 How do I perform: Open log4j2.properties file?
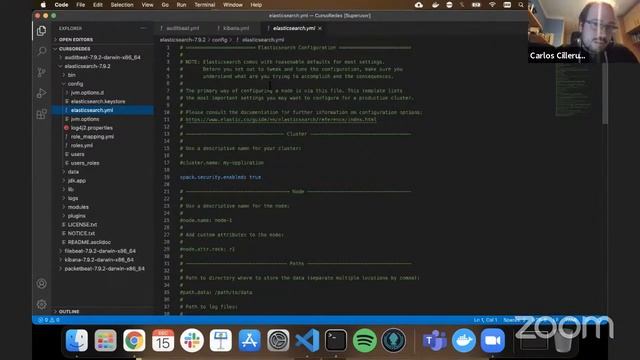tap(91, 128)
